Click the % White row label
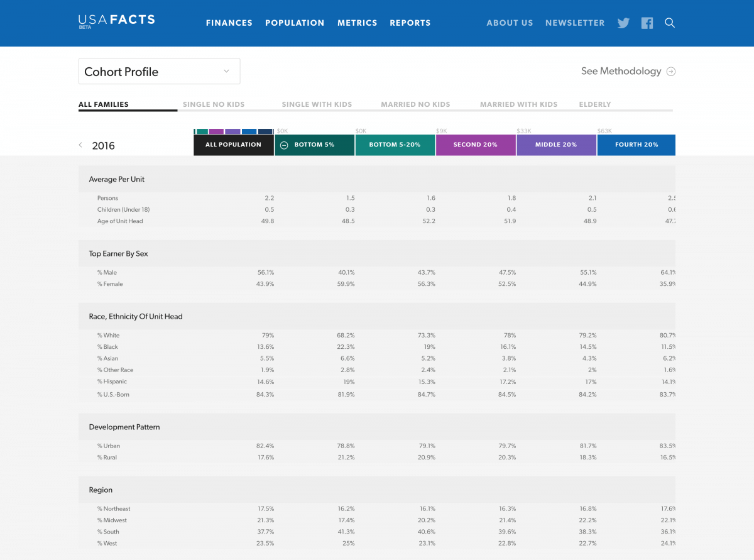The width and height of the screenshot is (754, 560). coord(108,336)
